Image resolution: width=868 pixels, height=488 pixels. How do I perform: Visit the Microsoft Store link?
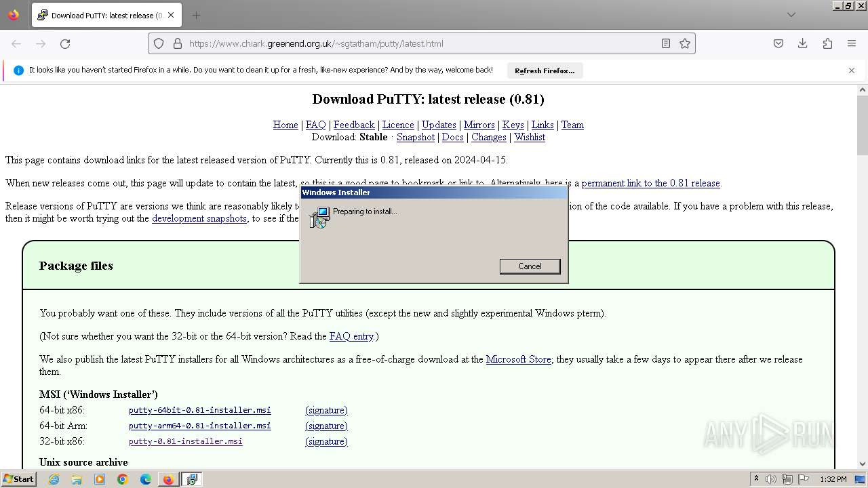(518, 359)
